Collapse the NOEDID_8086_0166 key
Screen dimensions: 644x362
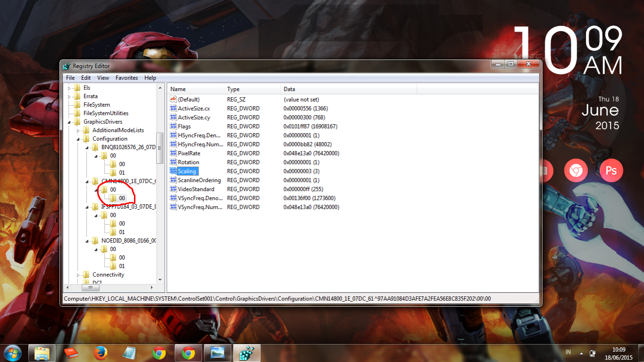pos(87,241)
